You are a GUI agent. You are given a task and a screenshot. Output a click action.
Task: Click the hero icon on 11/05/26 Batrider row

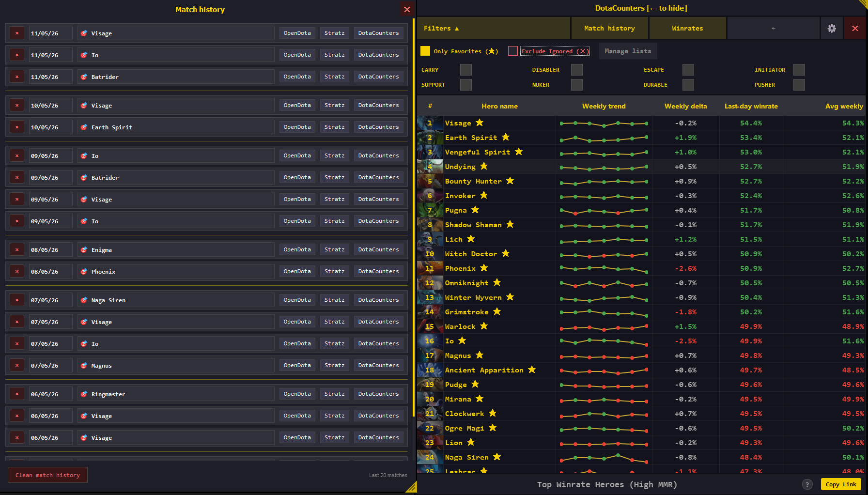coord(84,77)
